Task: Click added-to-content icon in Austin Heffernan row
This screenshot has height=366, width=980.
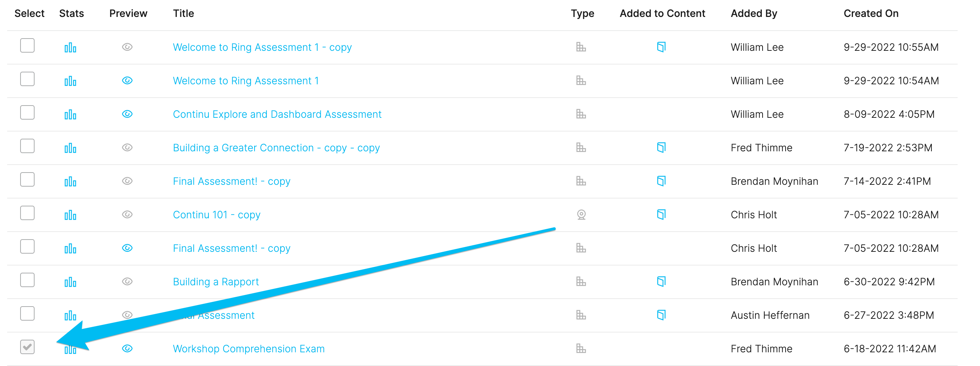Action: pos(661,315)
